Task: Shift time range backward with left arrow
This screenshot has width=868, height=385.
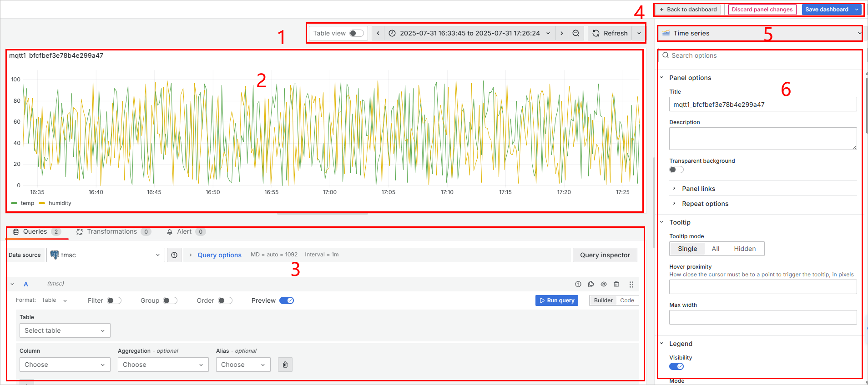Action: point(378,33)
